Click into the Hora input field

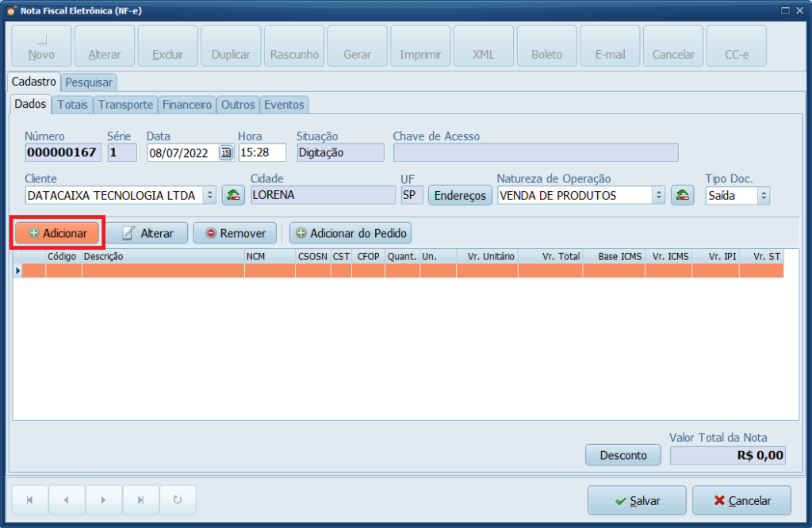(x=262, y=153)
